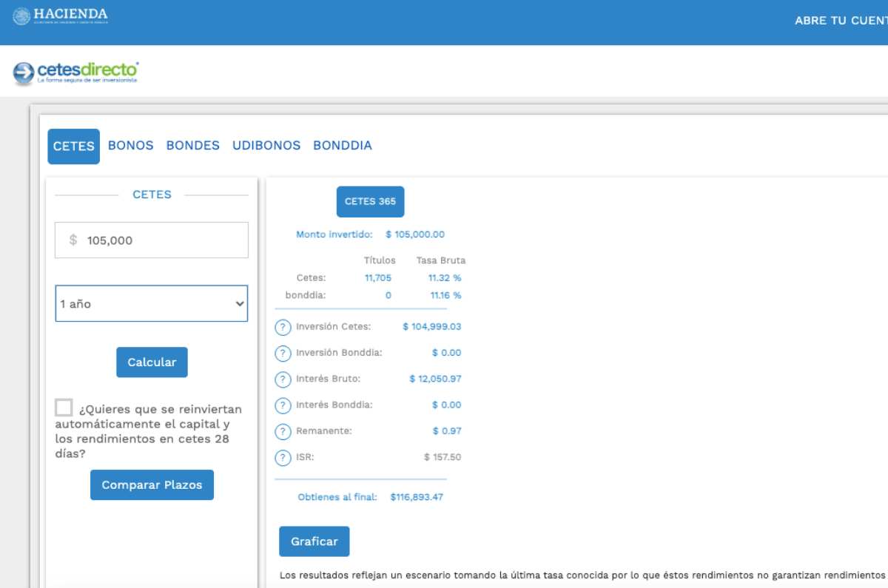Open the Interés Bonddia help icon
The width and height of the screenshot is (888, 588).
pyautogui.click(x=283, y=405)
